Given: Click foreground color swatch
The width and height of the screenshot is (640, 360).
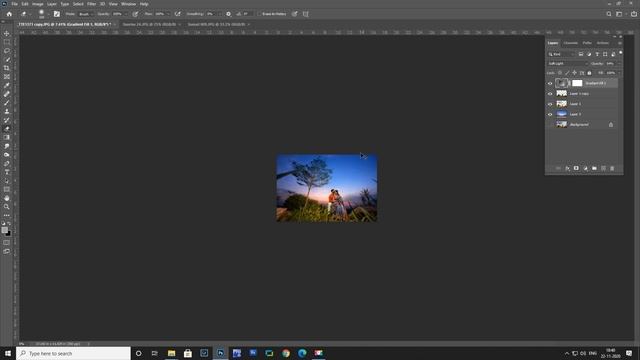Looking at the screenshot, I should 4,230.
